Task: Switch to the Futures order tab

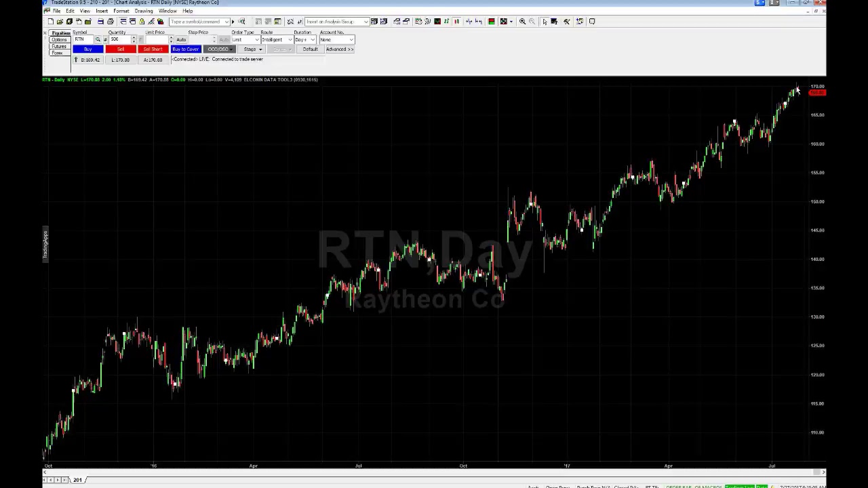Action: (59, 46)
